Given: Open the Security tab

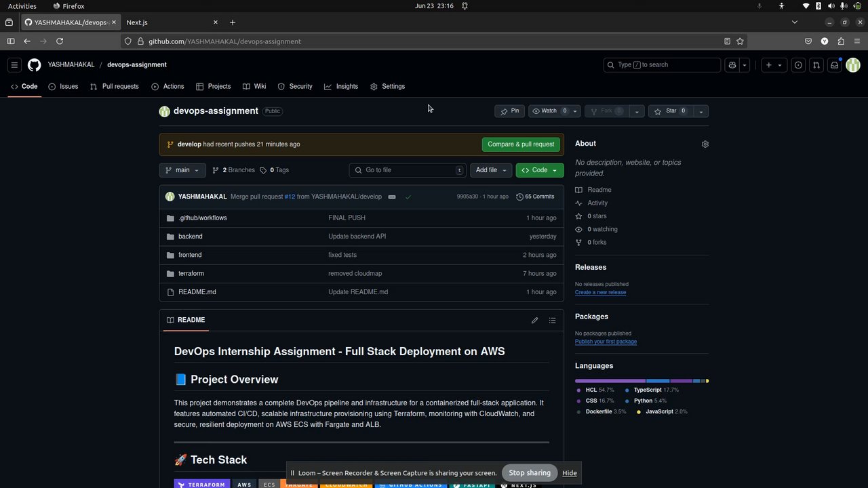Looking at the screenshot, I should click(295, 87).
